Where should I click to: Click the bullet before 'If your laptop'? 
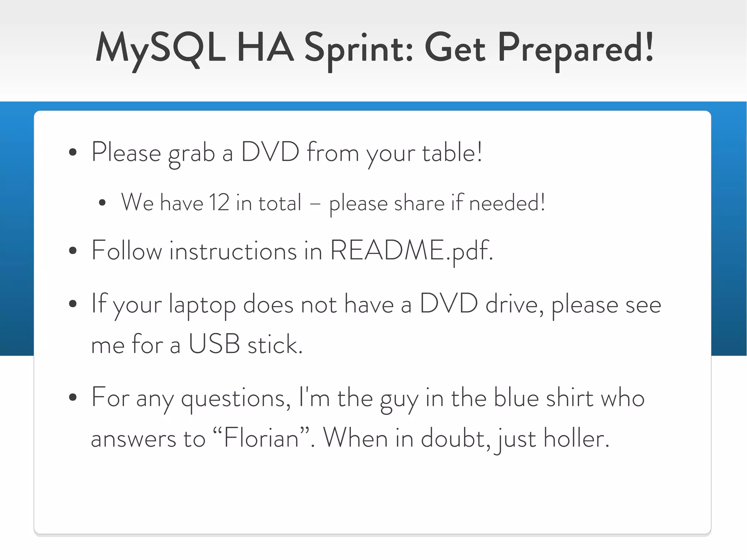pos(73,304)
